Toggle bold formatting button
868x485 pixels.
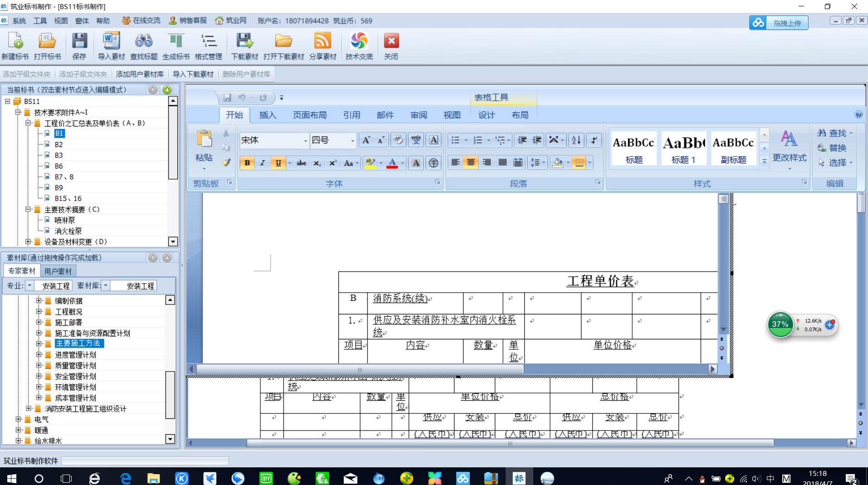tap(247, 163)
